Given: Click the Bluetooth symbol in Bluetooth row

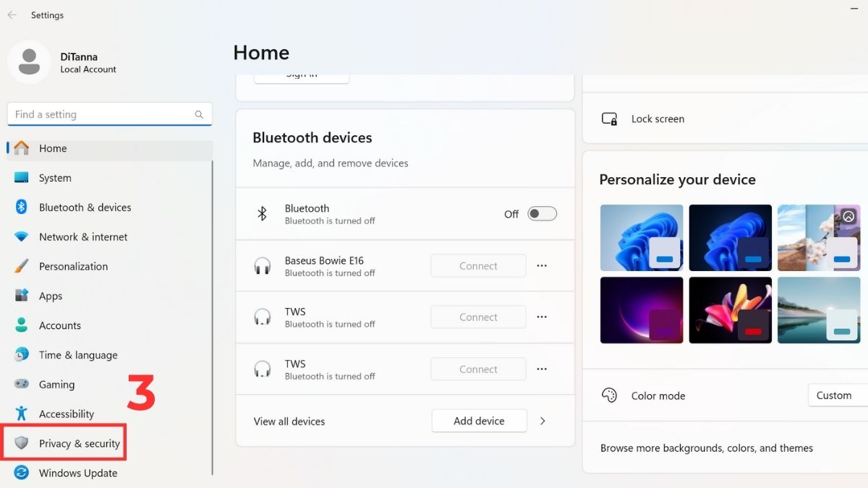Looking at the screenshot, I should tap(263, 214).
